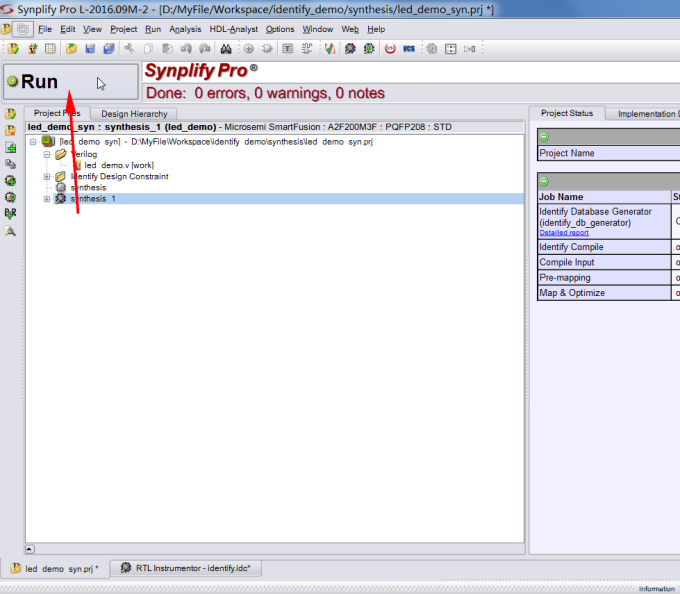The image size is (680, 594).
Task: Click the binoculars find icon
Action: pos(226,49)
